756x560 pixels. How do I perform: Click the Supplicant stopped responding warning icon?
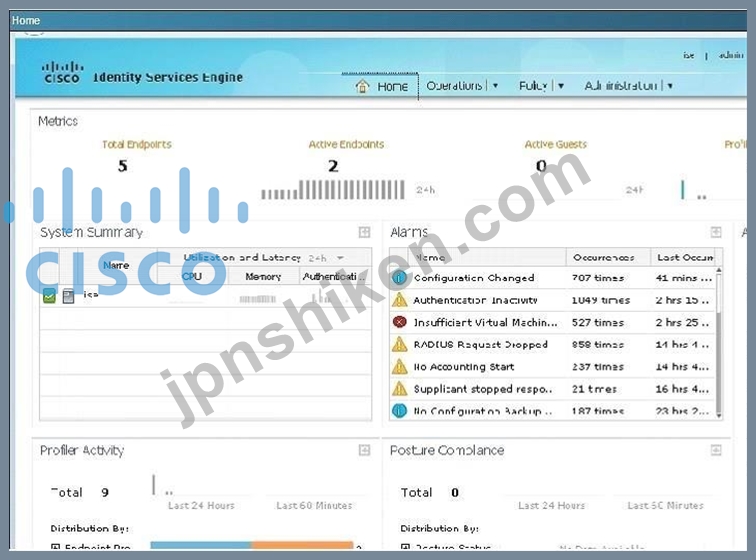[x=399, y=389]
